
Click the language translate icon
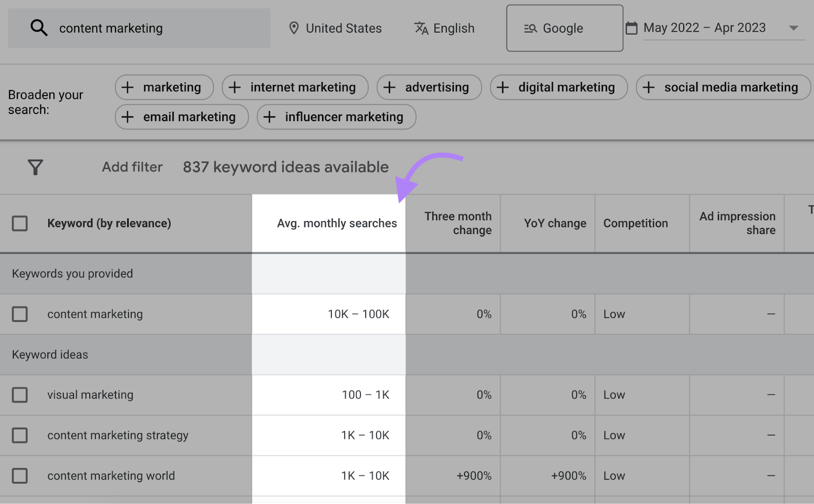[421, 28]
